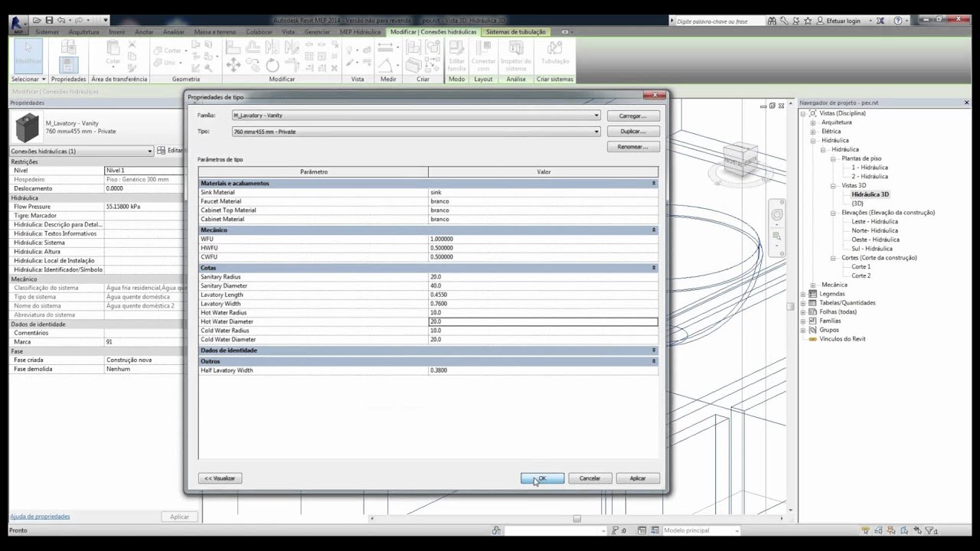Open the Sistemas ribbon tab

[x=47, y=32]
